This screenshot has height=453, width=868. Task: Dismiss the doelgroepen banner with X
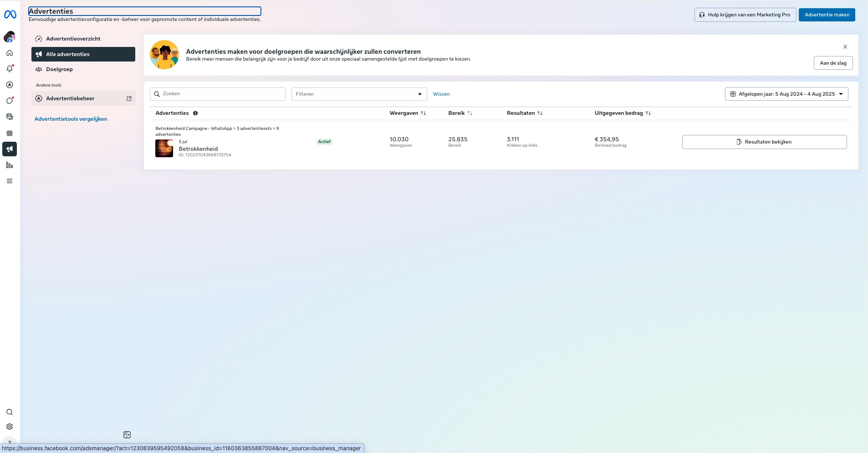[x=845, y=47]
